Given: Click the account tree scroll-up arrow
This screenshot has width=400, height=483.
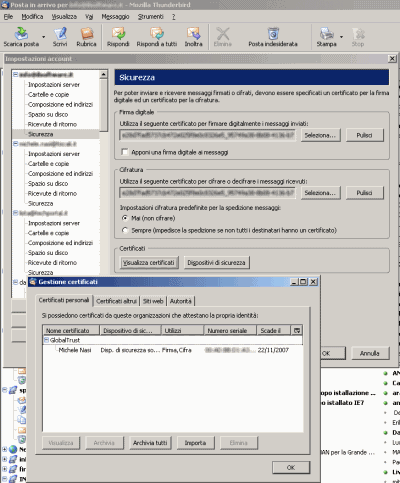Looking at the screenshot, I should (x=103, y=74).
